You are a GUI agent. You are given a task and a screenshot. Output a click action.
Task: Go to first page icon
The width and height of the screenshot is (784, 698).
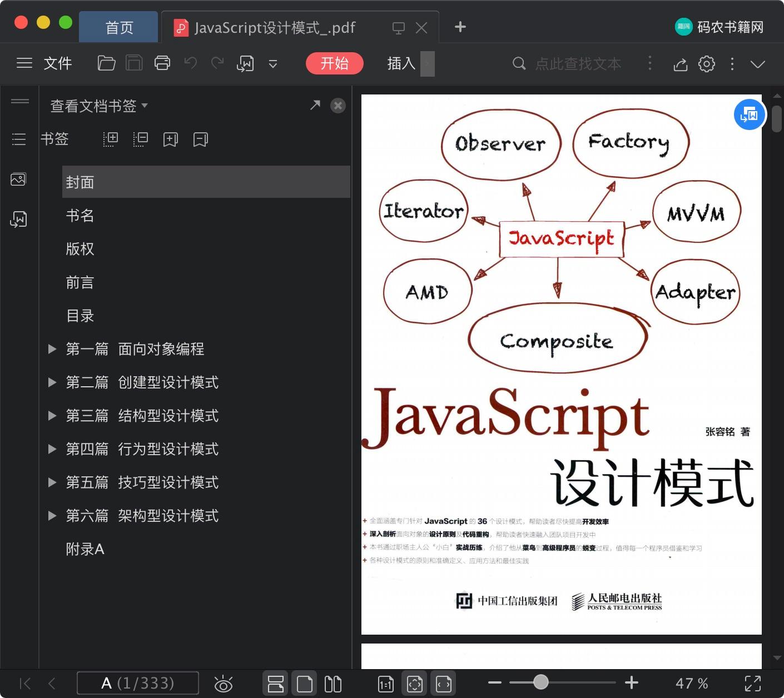coord(25,684)
